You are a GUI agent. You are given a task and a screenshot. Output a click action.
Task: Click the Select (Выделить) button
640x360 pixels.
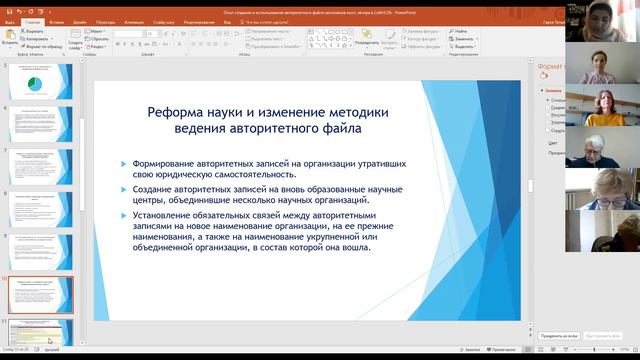coord(462,47)
